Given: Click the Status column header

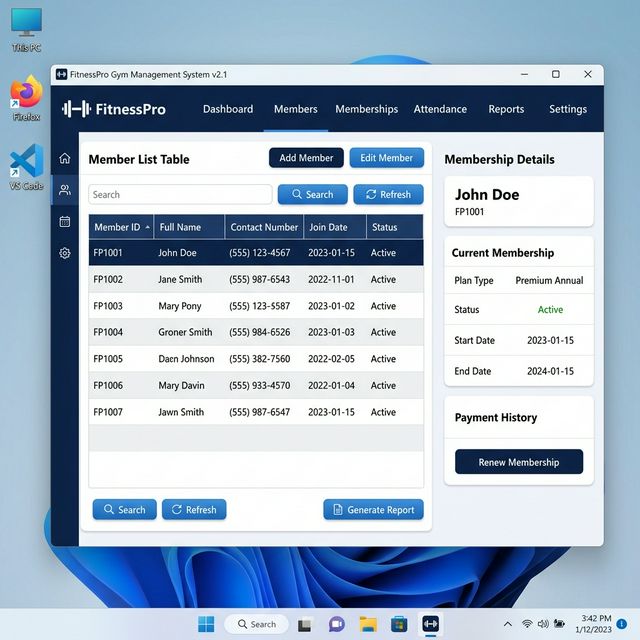Looking at the screenshot, I should pyautogui.click(x=395, y=227).
